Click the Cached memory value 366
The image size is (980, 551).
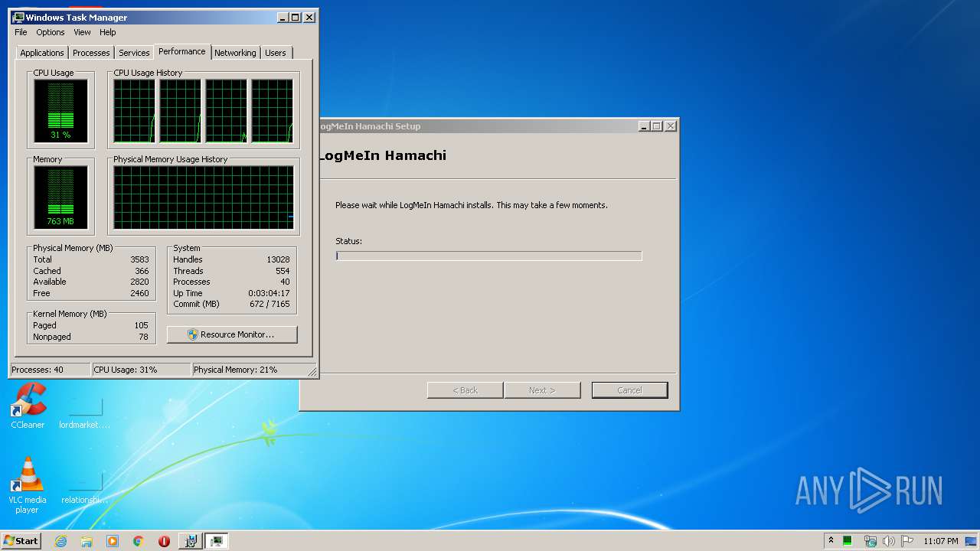[142, 271]
